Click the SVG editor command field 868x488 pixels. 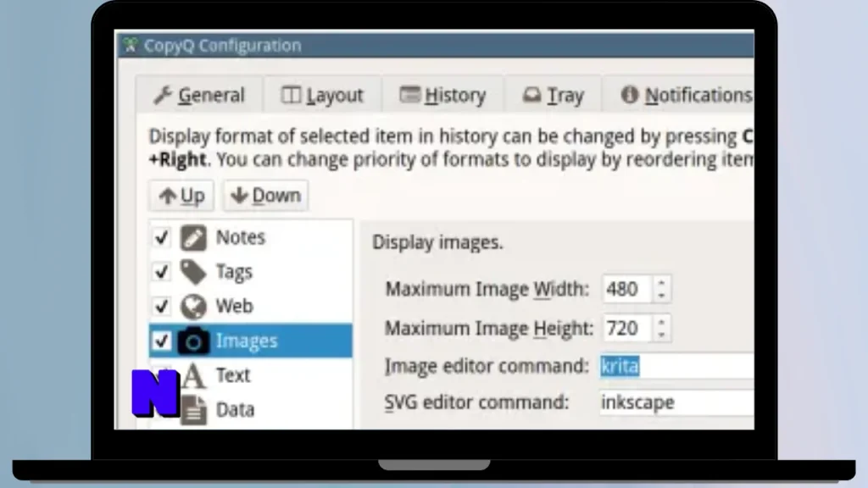[677, 402]
